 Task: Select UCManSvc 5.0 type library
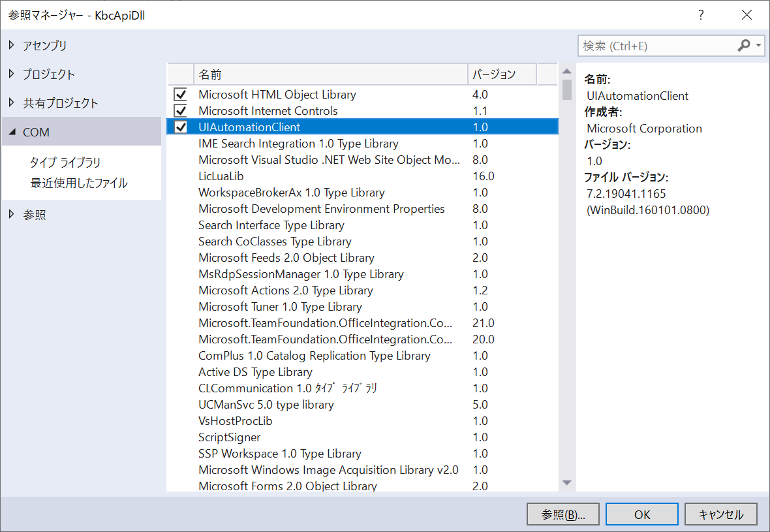[362, 404]
